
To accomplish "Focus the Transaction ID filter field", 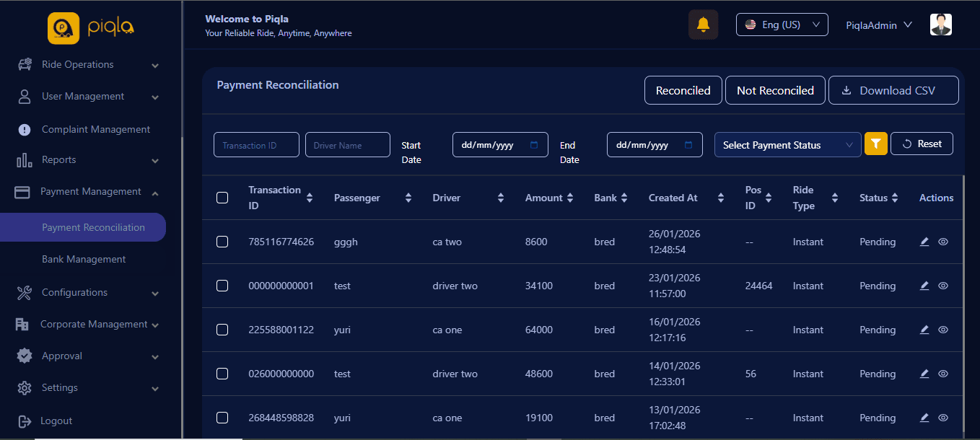I will [x=256, y=144].
